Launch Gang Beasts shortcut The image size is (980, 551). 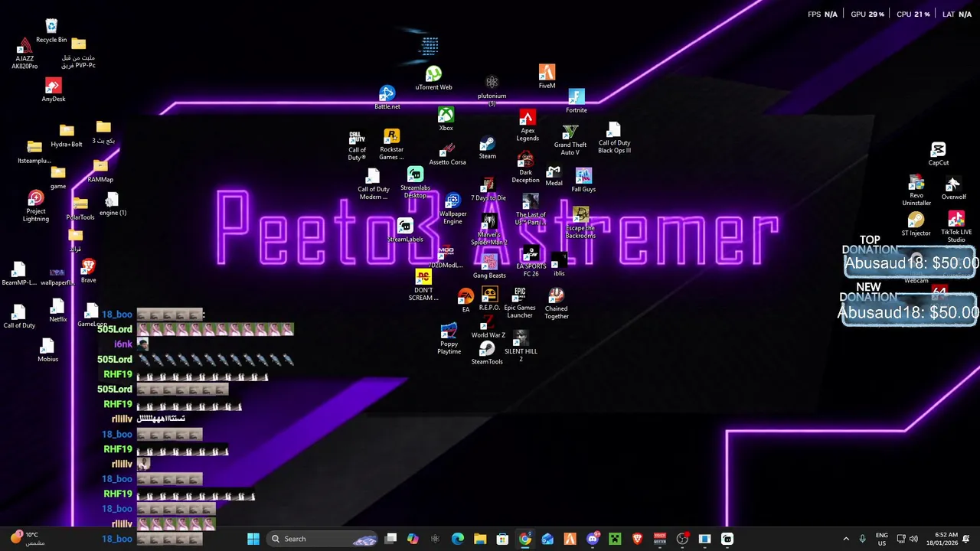click(489, 267)
